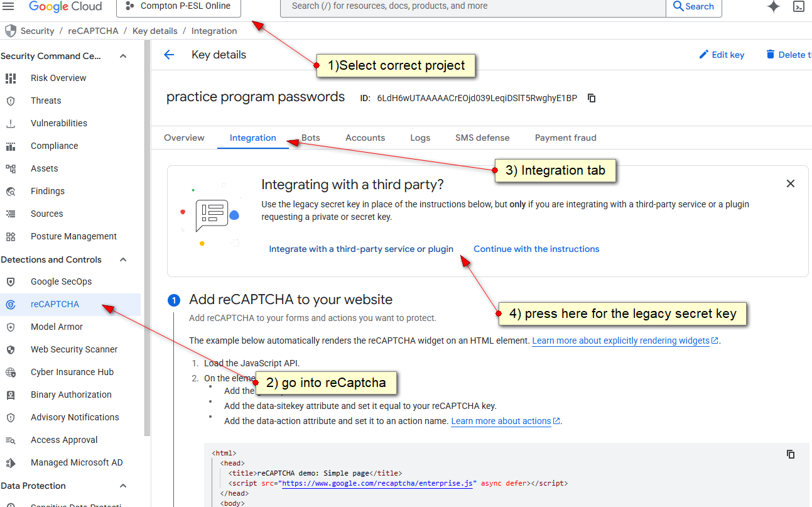Open the Gemini sparkle icon
This screenshot has height=507, width=812.
coord(774,6)
